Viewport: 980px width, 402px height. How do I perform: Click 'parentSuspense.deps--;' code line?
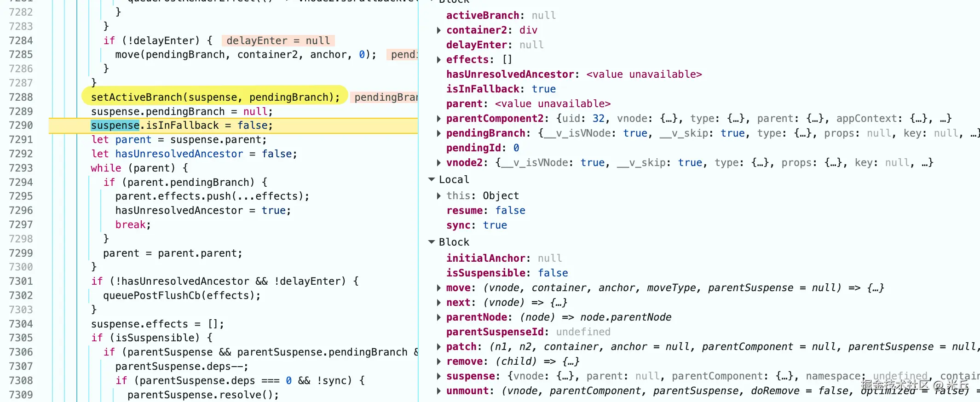182,366
